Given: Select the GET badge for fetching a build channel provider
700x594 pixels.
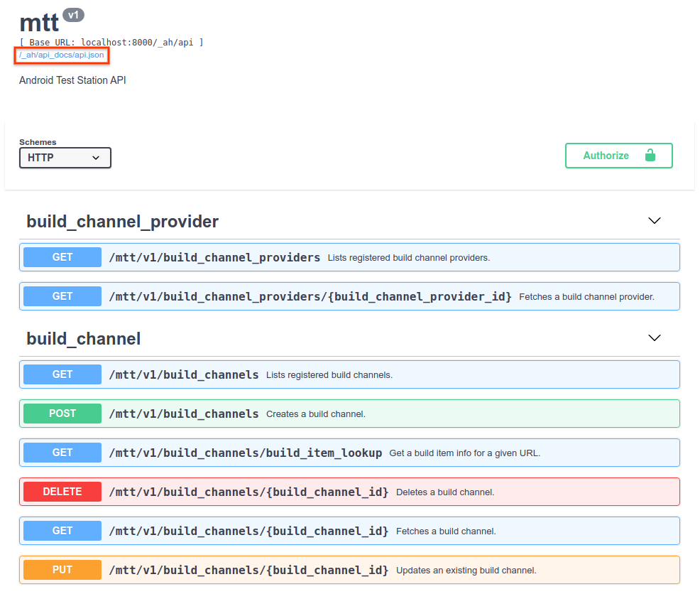Looking at the screenshot, I should click(62, 296).
